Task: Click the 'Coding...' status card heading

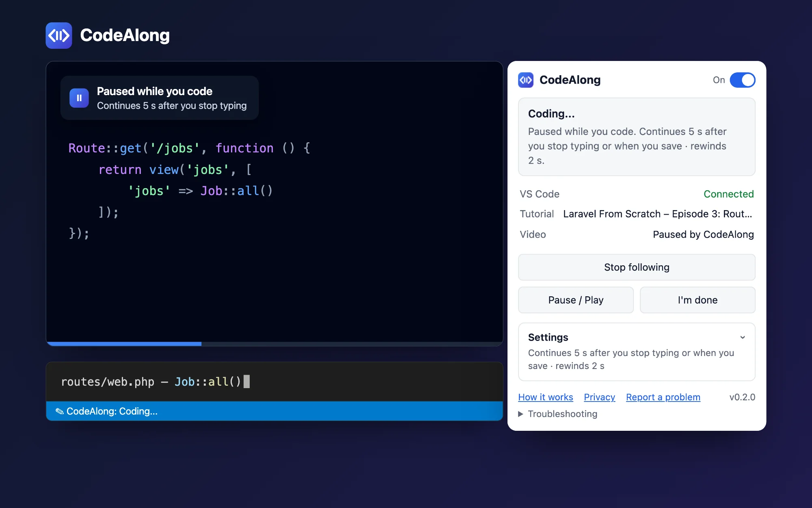Action: pos(551,113)
